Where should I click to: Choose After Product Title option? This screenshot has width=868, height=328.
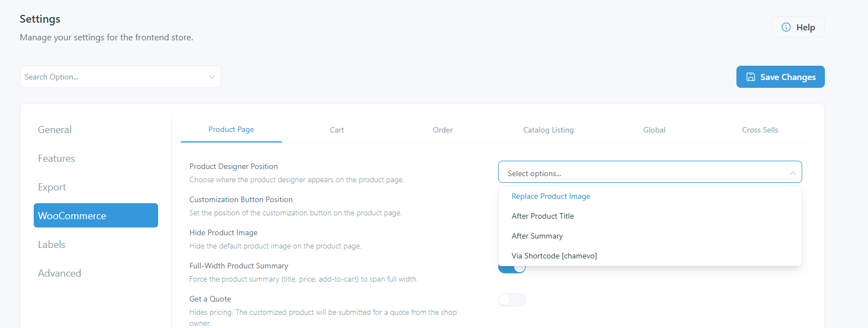tap(650, 216)
